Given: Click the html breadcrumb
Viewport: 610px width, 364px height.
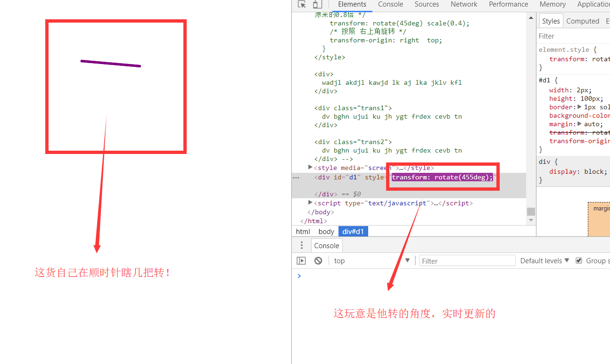Looking at the screenshot, I should point(303,231).
